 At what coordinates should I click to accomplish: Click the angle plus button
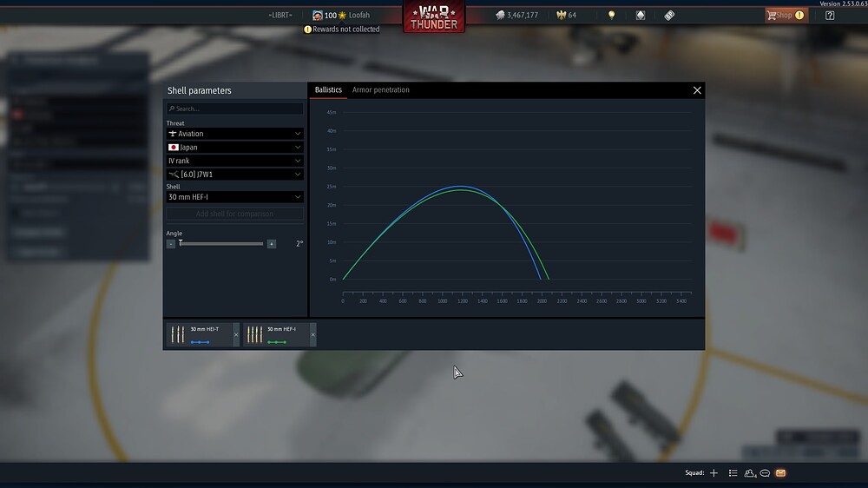click(272, 244)
